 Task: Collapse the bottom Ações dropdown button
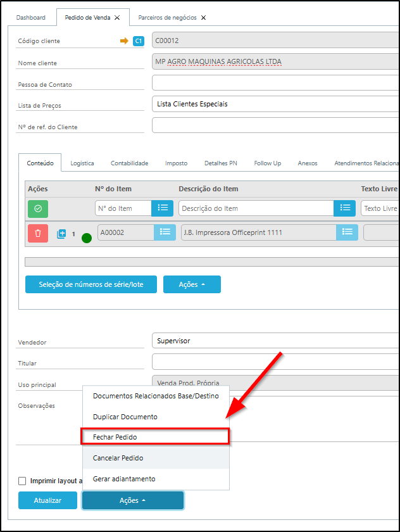[133, 500]
